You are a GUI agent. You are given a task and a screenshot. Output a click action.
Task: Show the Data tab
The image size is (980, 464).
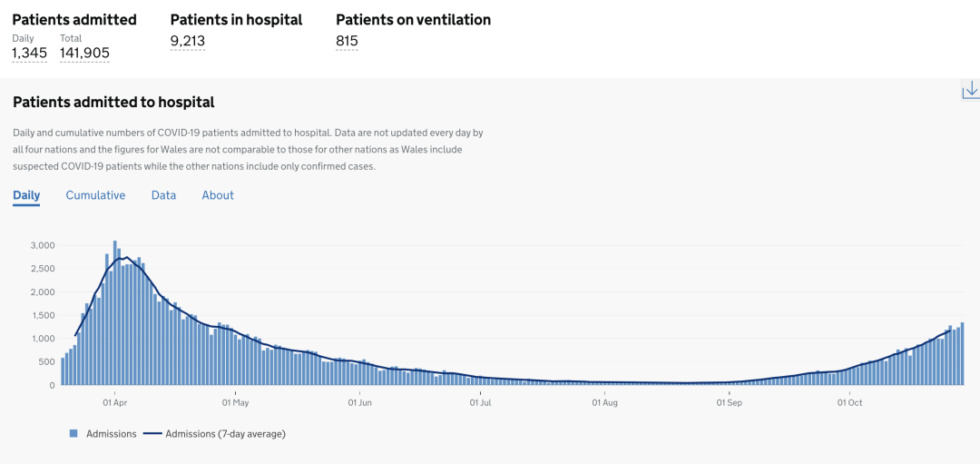[163, 195]
